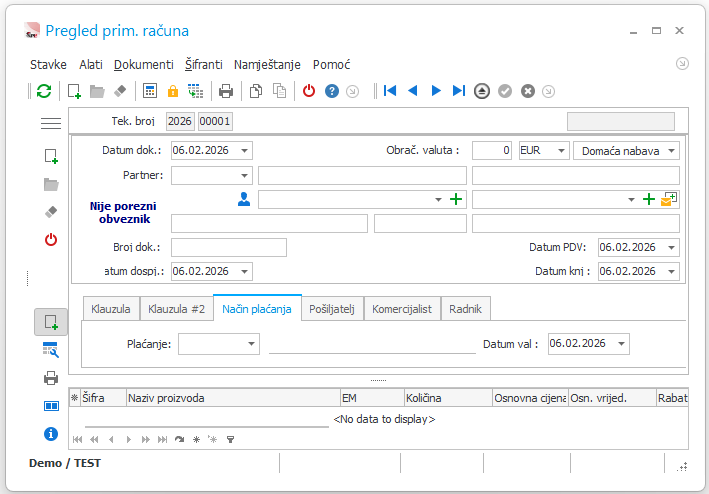
Task: Add new contact with first green plus
Action: click(x=456, y=199)
